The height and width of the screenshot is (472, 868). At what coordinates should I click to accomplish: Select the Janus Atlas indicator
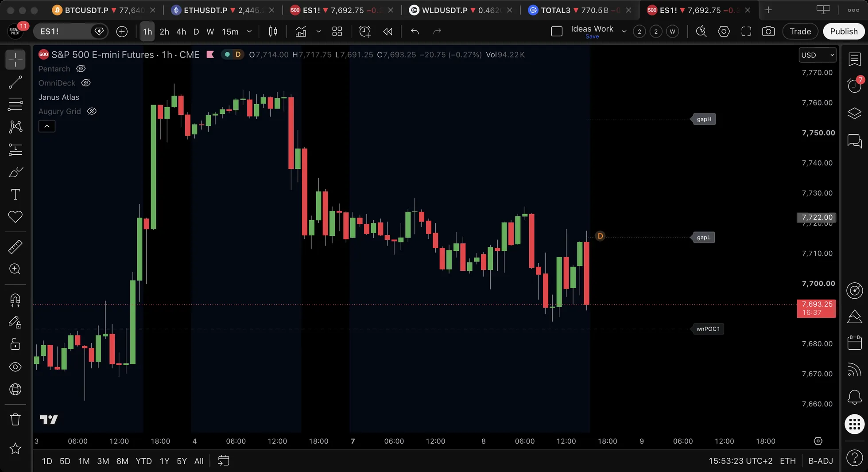pos(59,97)
